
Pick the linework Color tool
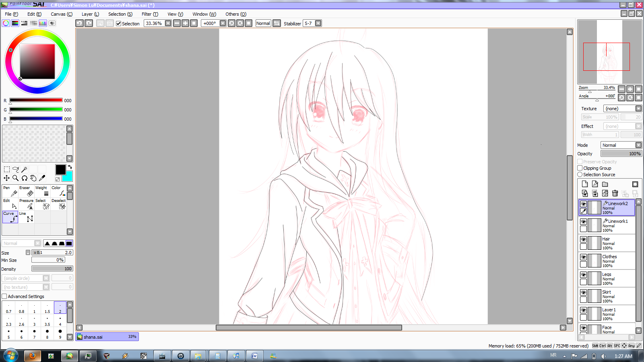[x=58, y=191]
